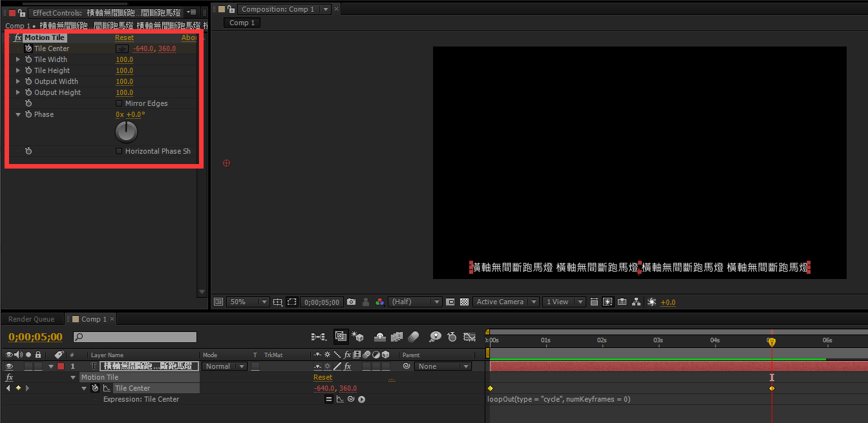Click the Hide Shy Layers timeline icon
Viewport: 868px width, 423px height.
point(381,336)
